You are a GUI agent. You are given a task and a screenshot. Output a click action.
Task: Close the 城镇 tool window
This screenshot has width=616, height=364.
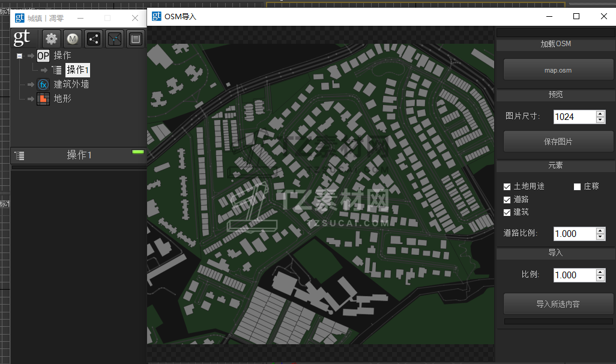click(x=135, y=18)
